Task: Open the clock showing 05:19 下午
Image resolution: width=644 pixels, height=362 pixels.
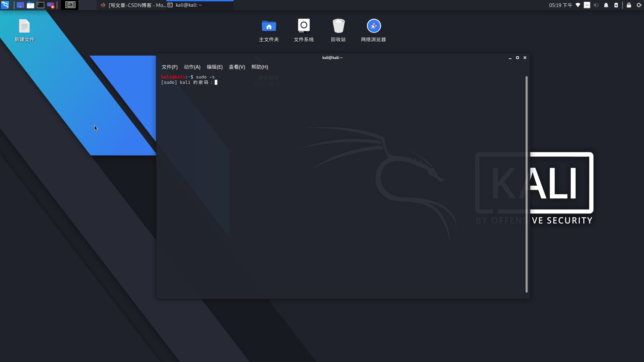Action: pyautogui.click(x=560, y=5)
